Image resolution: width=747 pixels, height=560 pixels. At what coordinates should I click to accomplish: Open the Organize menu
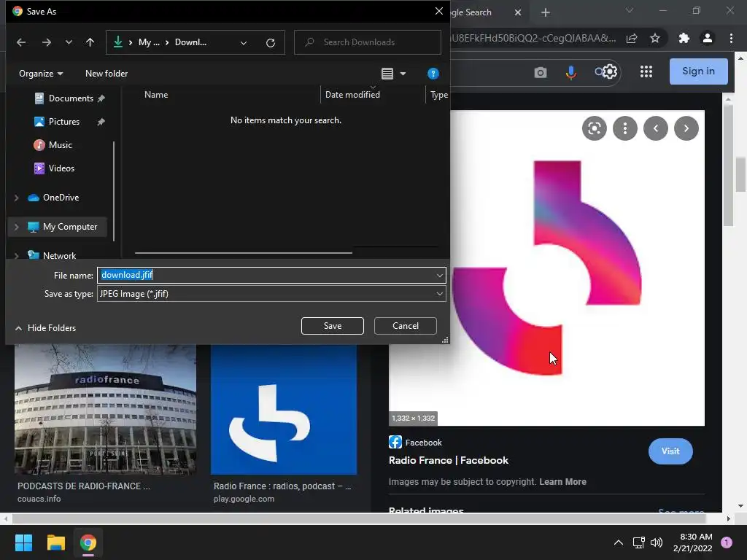tap(41, 74)
